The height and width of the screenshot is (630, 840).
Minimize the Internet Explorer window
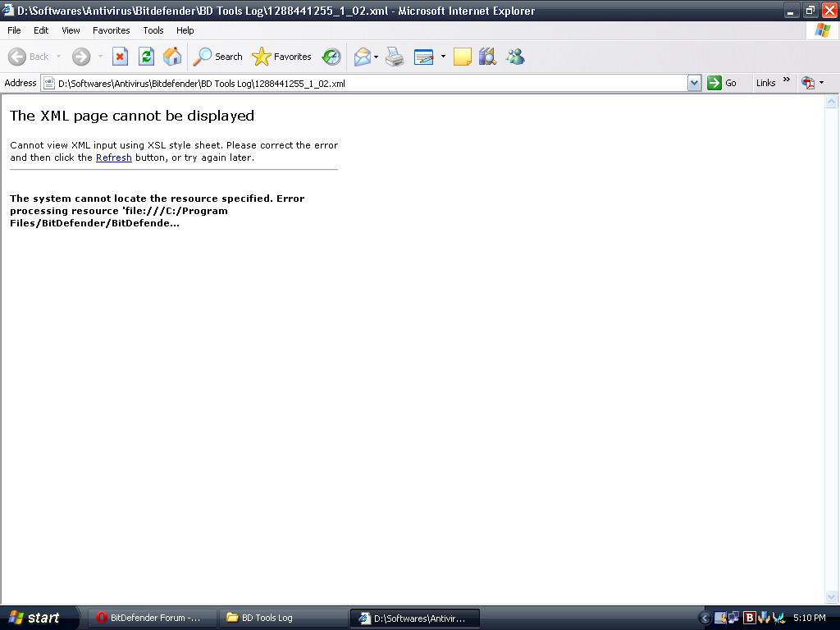point(790,10)
